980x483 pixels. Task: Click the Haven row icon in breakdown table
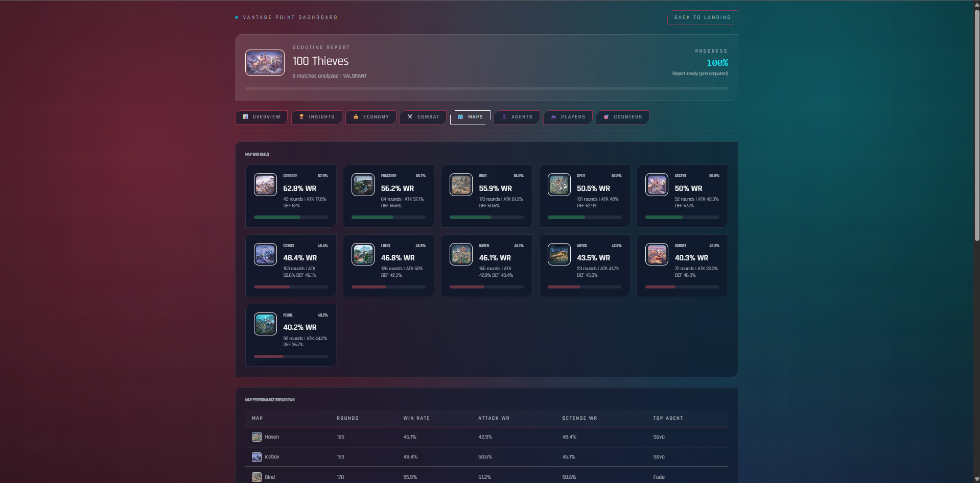click(x=256, y=437)
